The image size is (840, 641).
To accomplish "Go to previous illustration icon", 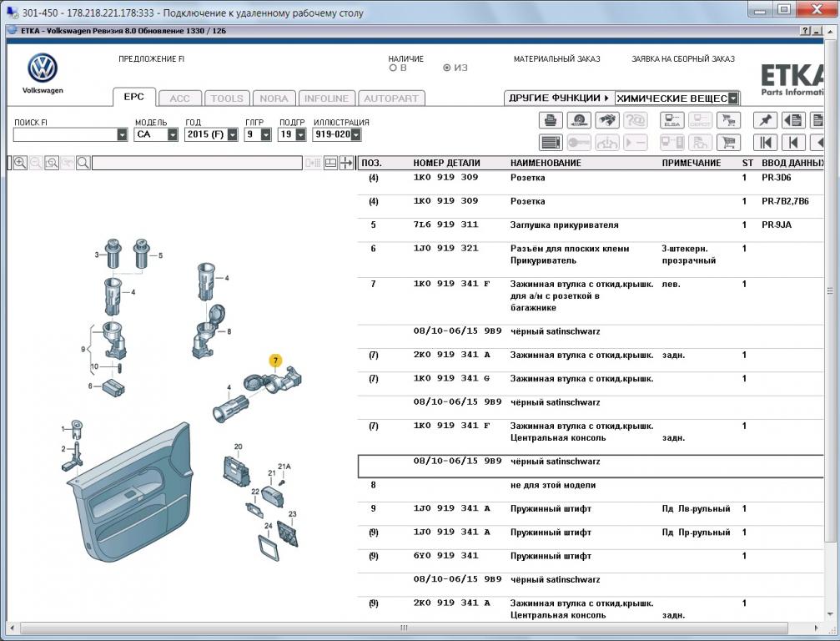I will [793, 143].
